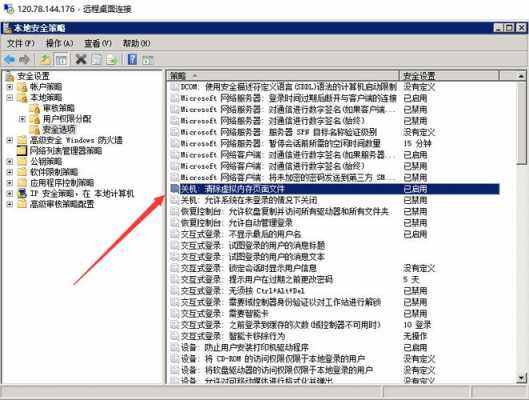Click the vertical scrollbar down arrow
Viewport: 529px width, 400px height.
(x=521, y=378)
